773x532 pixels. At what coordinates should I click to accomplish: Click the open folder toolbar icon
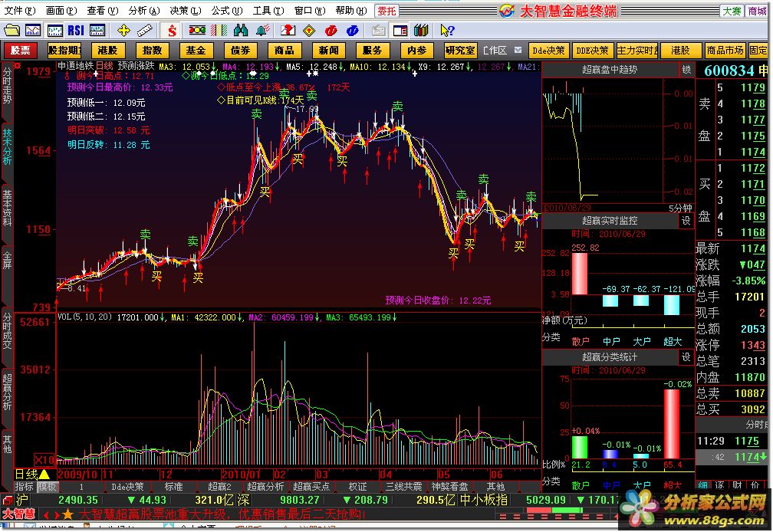pyautogui.click(x=12, y=31)
